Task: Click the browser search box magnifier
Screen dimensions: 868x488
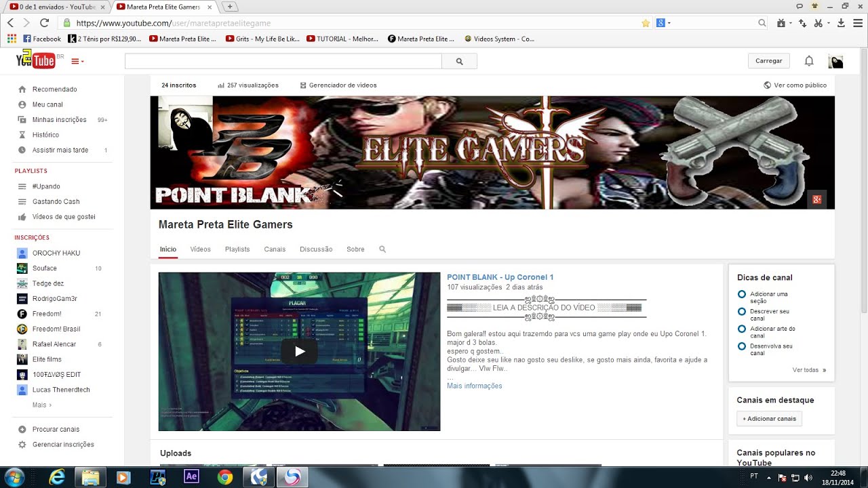Action: click(762, 23)
